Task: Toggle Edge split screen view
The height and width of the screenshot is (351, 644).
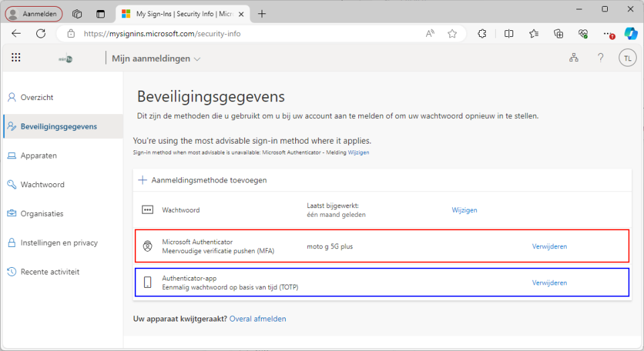Action: click(508, 34)
